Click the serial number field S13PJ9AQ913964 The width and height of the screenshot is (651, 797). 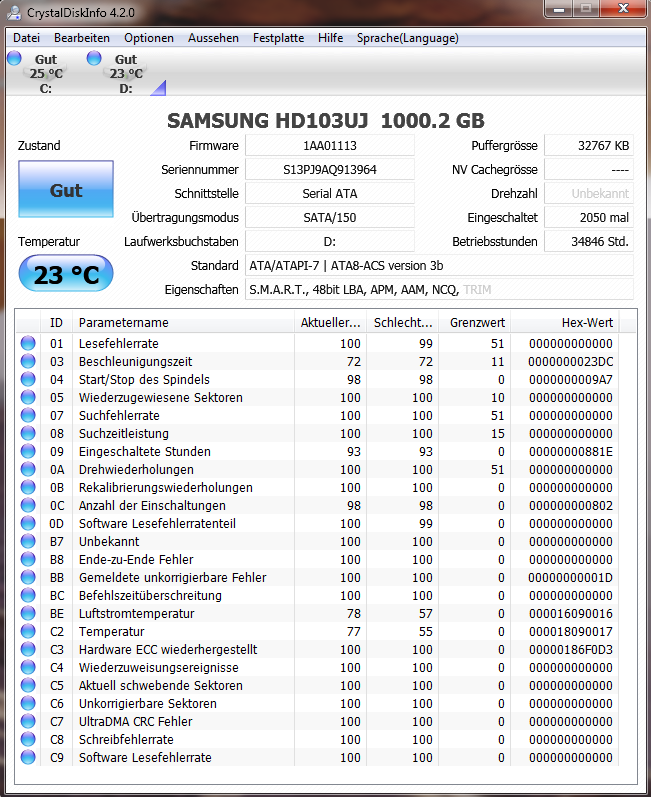point(330,169)
